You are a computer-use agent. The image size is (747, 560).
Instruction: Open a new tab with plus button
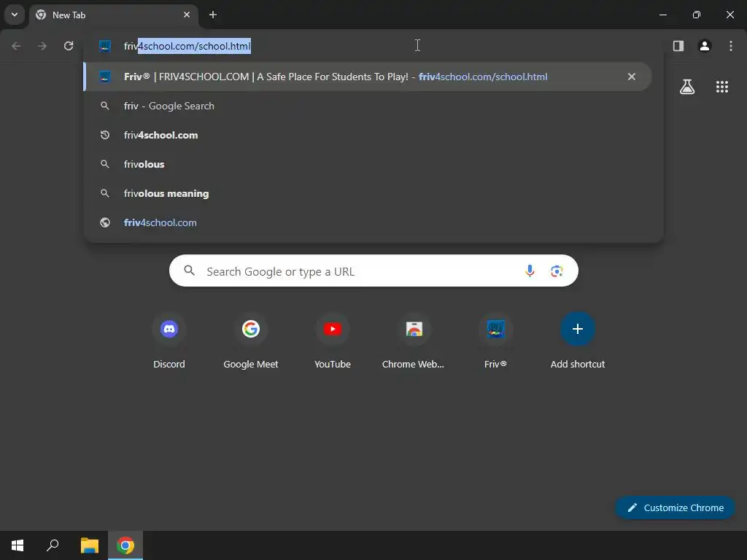pyautogui.click(x=213, y=15)
